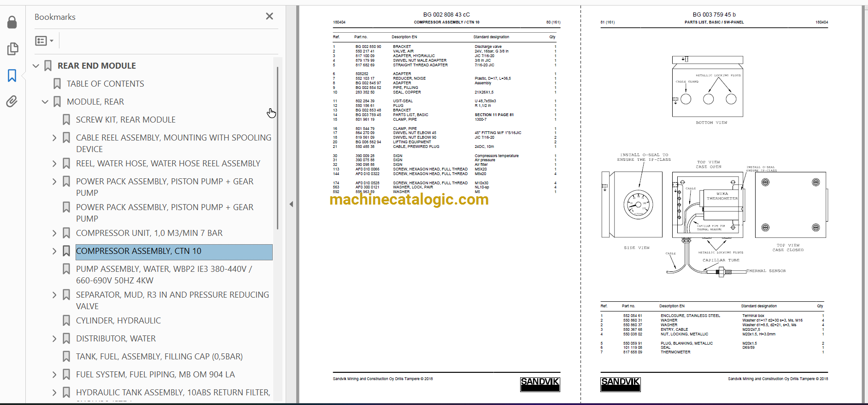
Task: Click Sandvik logo on left page
Action: 540,384
